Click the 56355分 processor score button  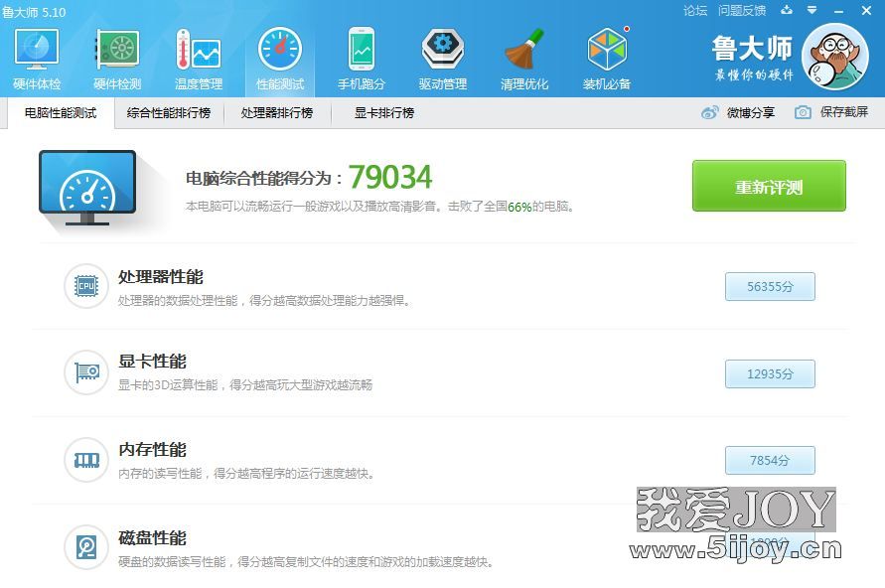[x=770, y=287]
